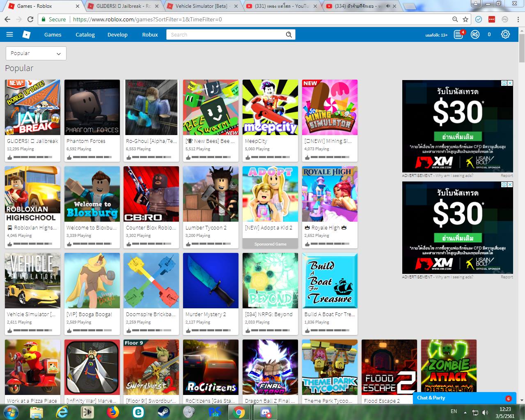Screen dimensions: 525x420
Task: Open the Phantom Forces game title link
Action: tap(86, 141)
